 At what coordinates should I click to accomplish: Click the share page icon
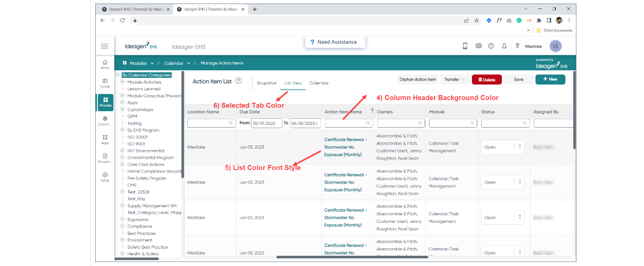(x=466, y=20)
